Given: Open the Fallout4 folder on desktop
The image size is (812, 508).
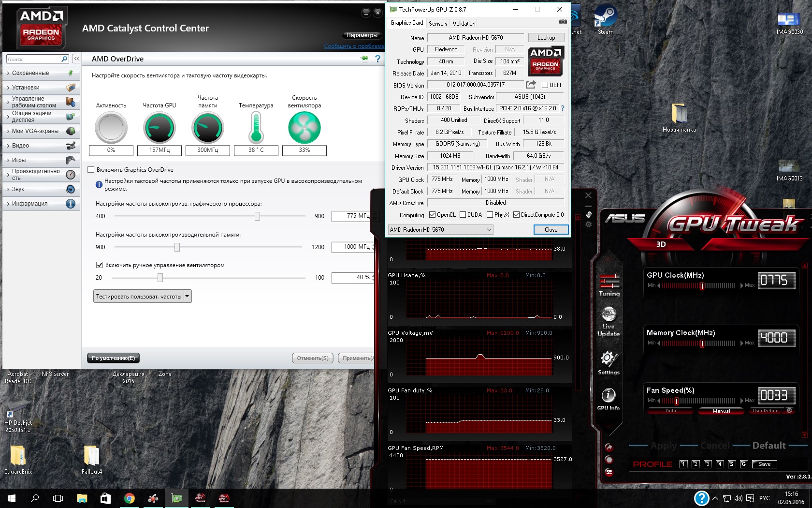Looking at the screenshot, I should click(x=91, y=460).
